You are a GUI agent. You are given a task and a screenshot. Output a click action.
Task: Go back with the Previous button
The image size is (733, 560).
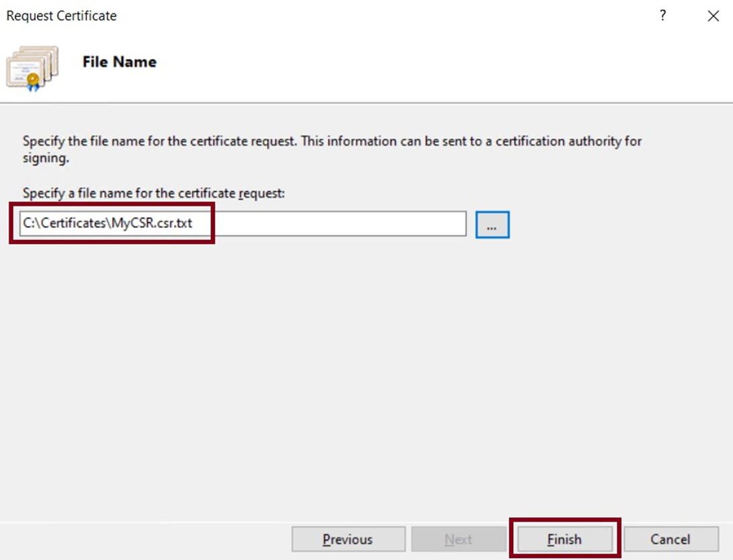[x=348, y=539]
